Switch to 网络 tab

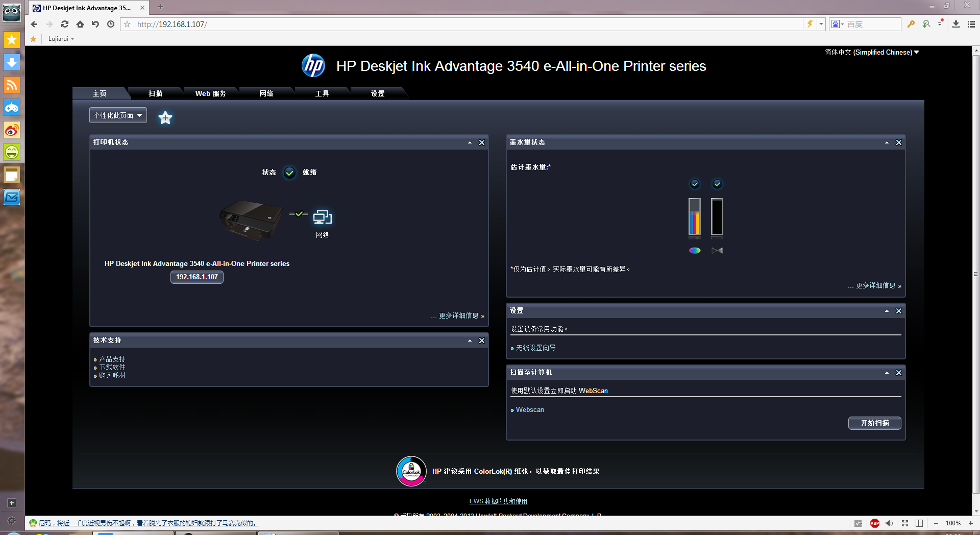pos(266,93)
